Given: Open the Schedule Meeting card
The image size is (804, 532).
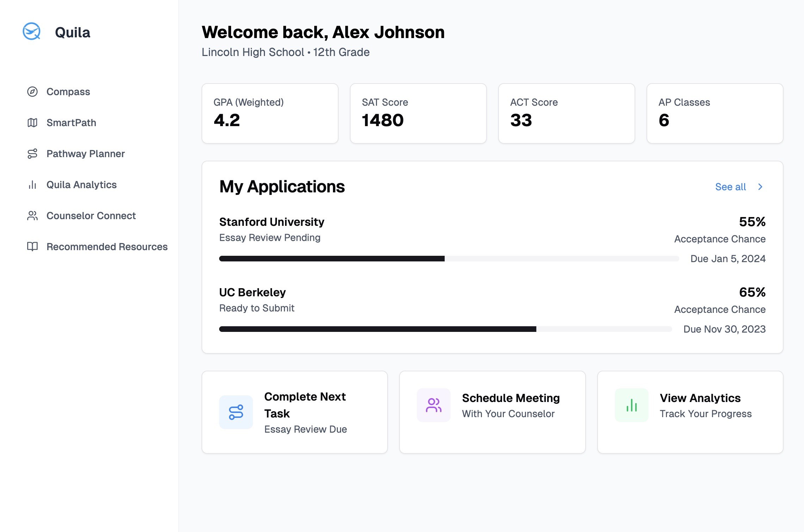Looking at the screenshot, I should point(492,412).
